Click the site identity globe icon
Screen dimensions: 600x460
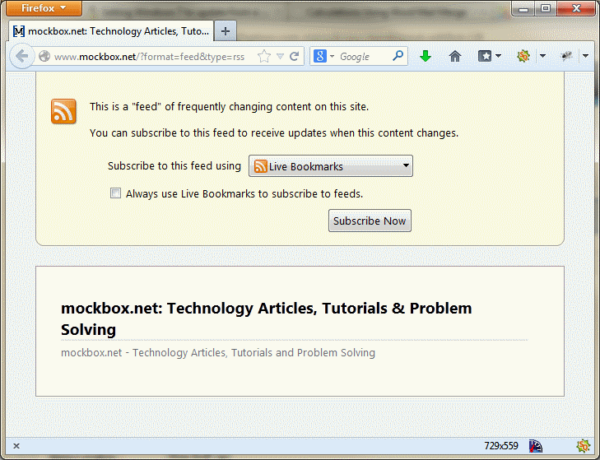[x=44, y=56]
